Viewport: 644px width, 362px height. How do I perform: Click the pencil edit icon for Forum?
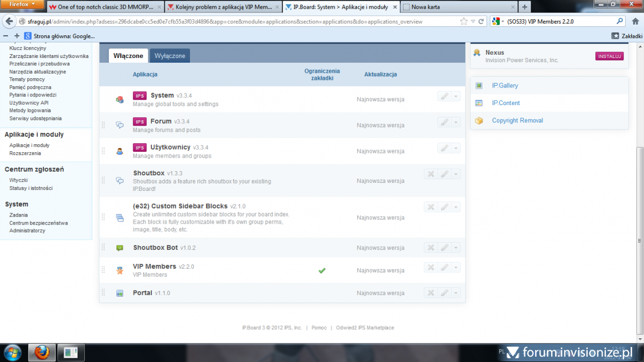pyautogui.click(x=444, y=122)
